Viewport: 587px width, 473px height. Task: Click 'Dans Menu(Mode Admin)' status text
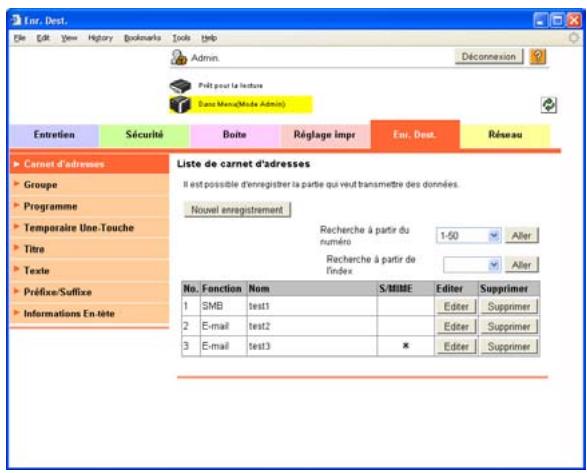tap(241, 104)
